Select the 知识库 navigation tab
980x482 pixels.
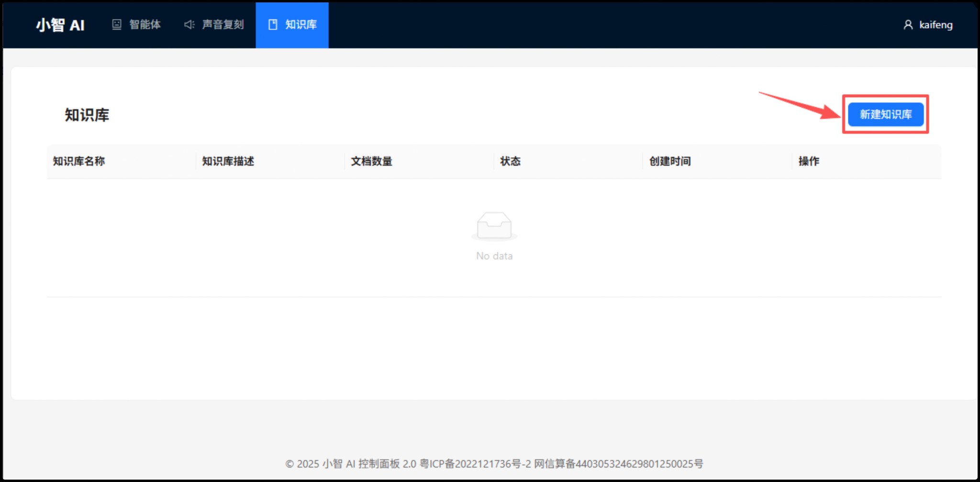[x=292, y=25]
